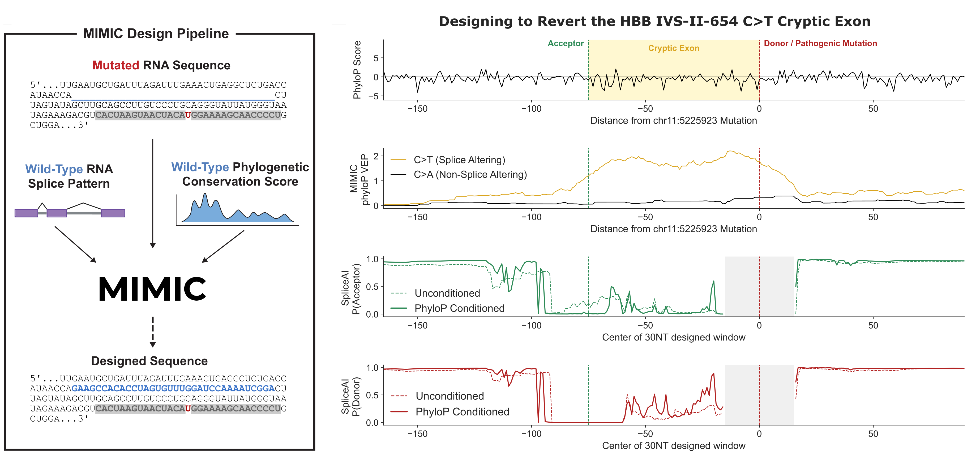Click the blue designed sequence GAAGCCACACC... text
This screenshot has height=467, width=980.
(173, 389)
